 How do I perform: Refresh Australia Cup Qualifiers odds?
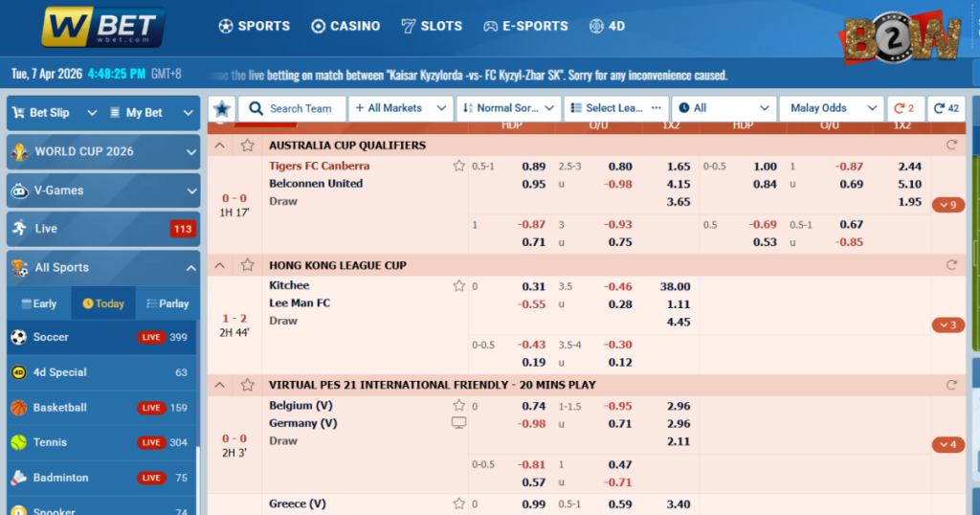click(951, 145)
